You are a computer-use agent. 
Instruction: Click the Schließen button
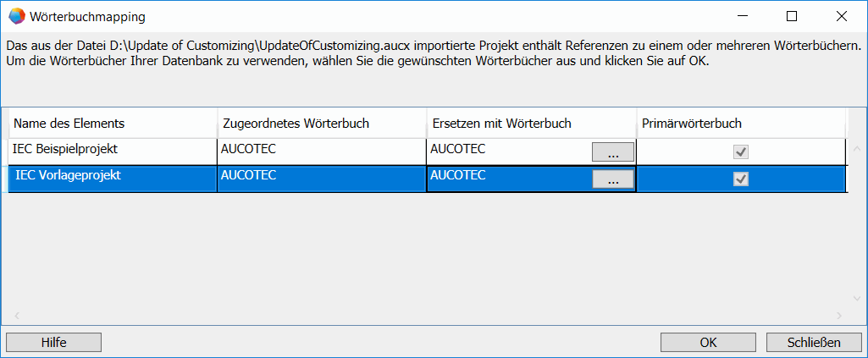point(813,342)
